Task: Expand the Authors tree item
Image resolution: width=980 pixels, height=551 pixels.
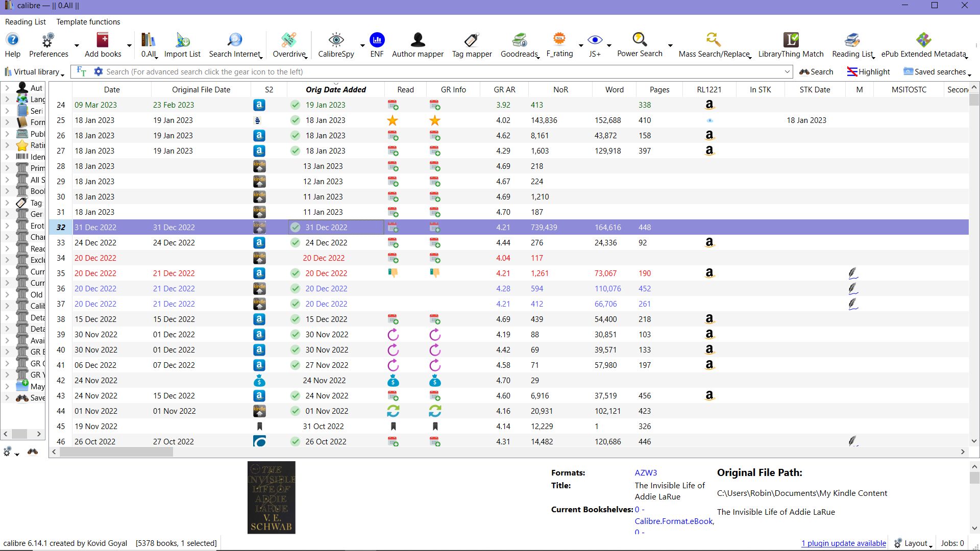Action: pos(7,88)
